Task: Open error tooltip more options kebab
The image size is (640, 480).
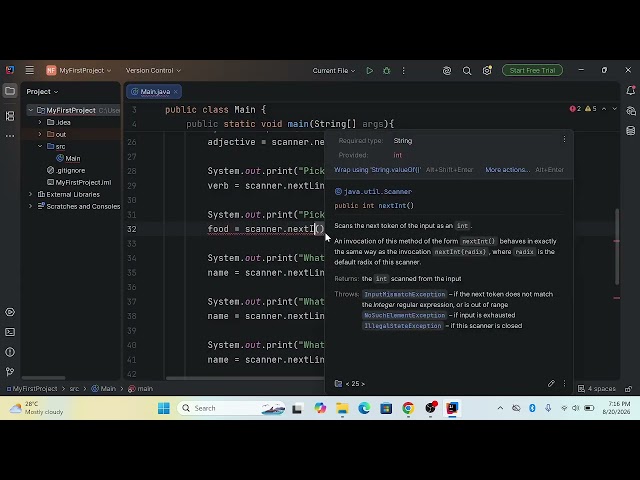Action: 564,140
